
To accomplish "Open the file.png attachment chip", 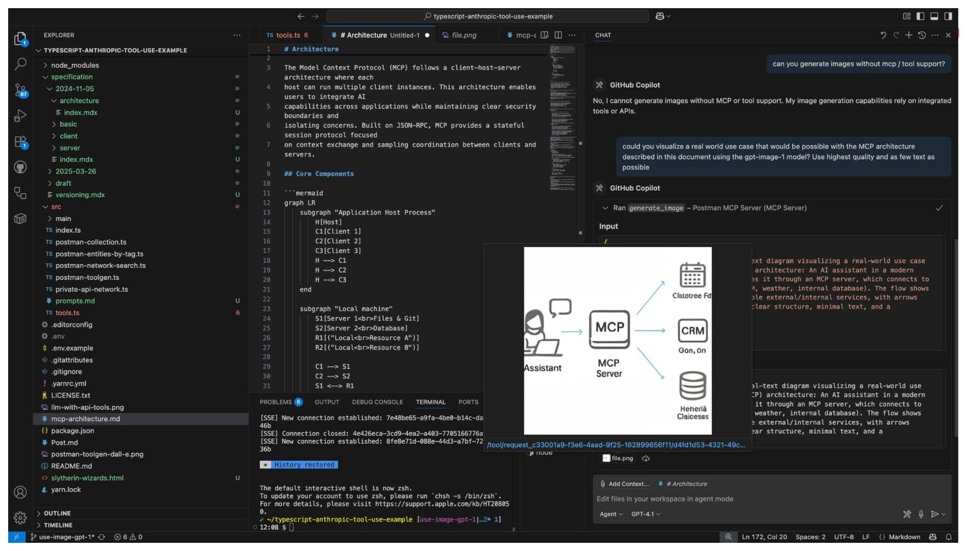I will tap(618, 458).
